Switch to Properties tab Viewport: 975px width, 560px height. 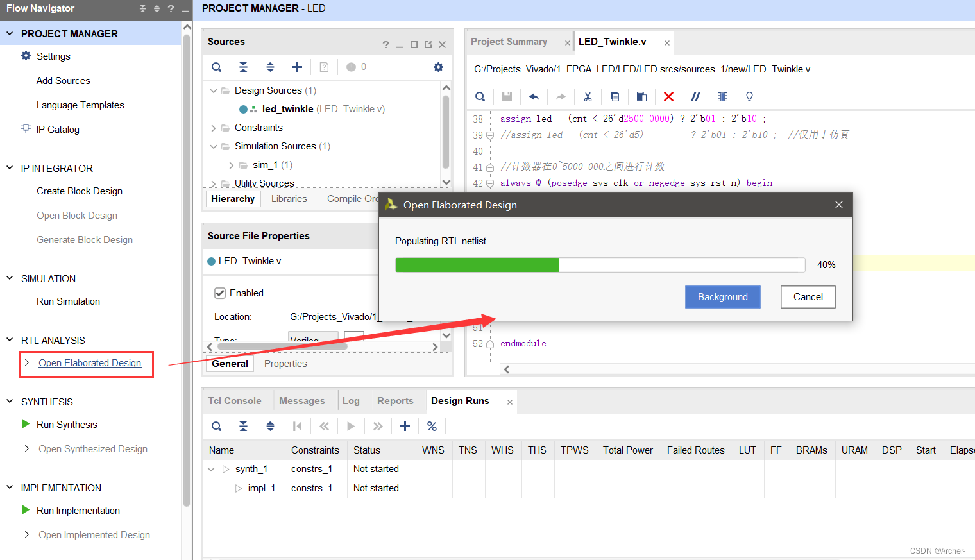coord(285,364)
